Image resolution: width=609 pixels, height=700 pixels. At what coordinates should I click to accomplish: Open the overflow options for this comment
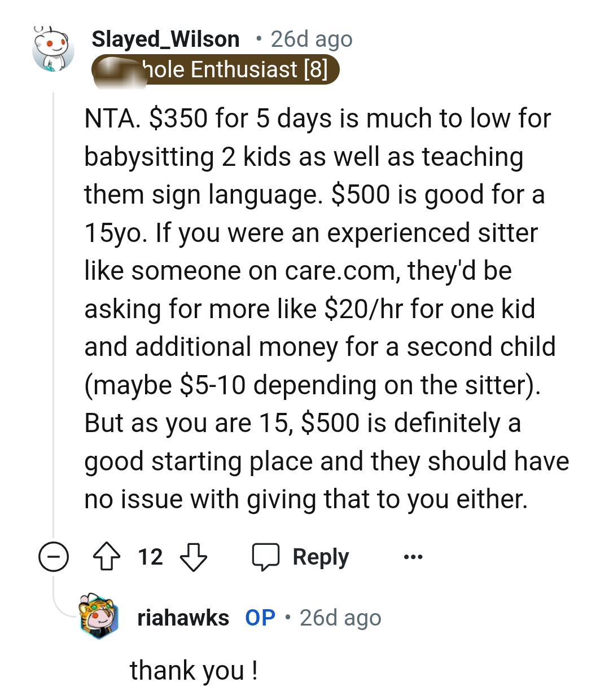(x=413, y=557)
